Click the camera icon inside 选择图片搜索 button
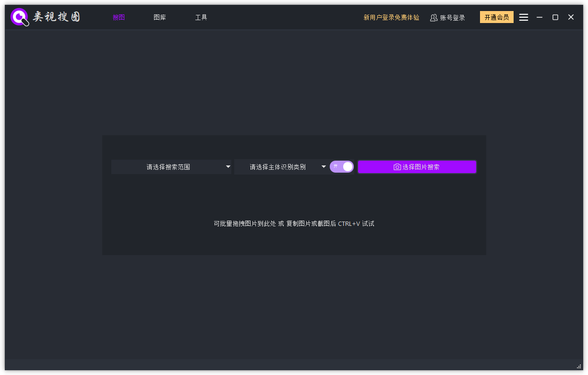The width and height of the screenshot is (588, 375). pyautogui.click(x=397, y=167)
